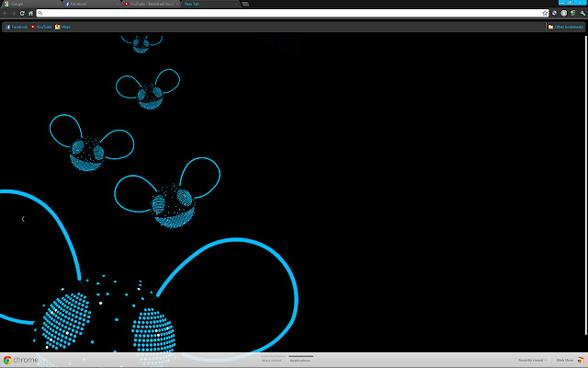Viewport: 588px width, 368px height.
Task: Open the Chrome wrench settings menu
Action: coord(582,13)
